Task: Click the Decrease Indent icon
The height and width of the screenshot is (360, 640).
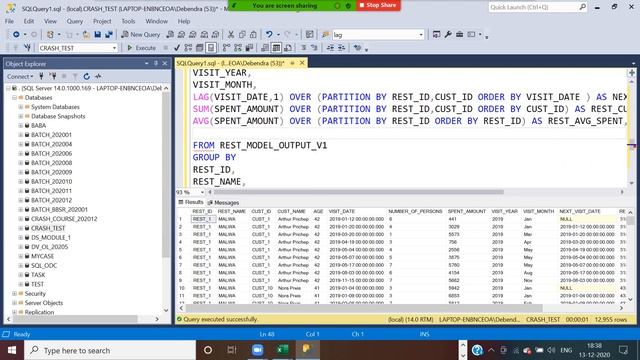Action: (x=330, y=48)
